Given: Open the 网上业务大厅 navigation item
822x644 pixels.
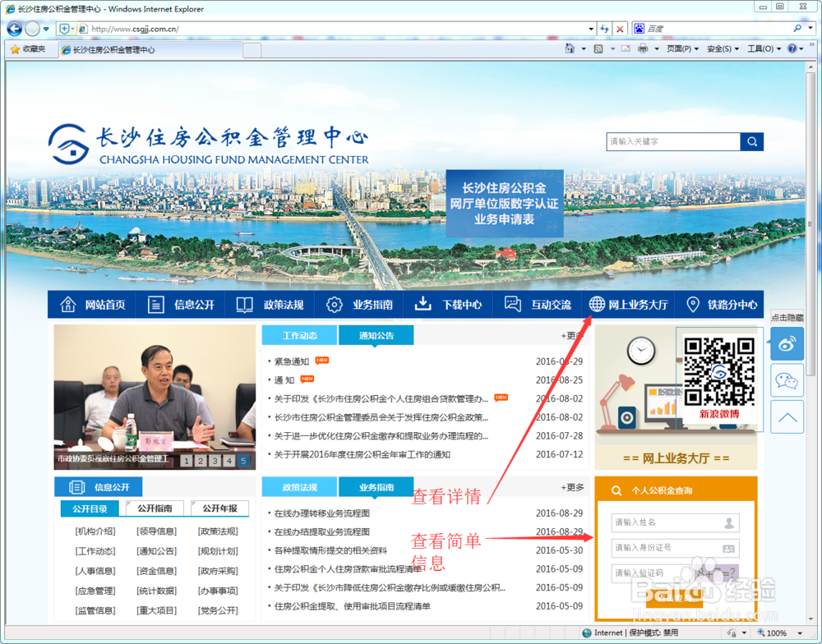Looking at the screenshot, I should pyautogui.click(x=628, y=305).
